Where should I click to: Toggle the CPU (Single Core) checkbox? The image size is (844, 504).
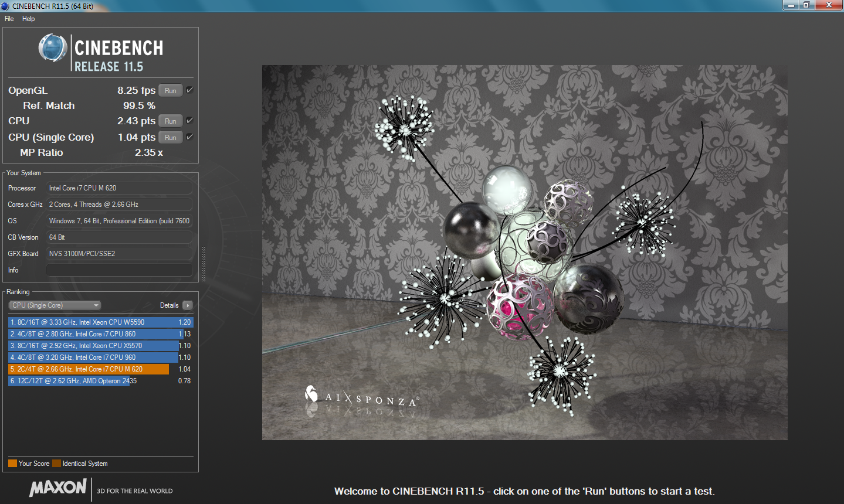tap(189, 137)
